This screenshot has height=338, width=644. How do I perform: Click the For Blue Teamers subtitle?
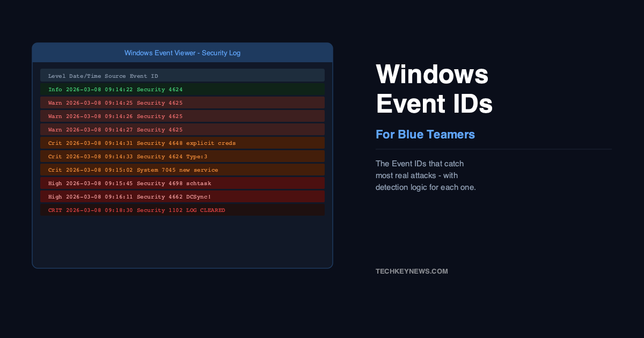pyautogui.click(x=425, y=134)
